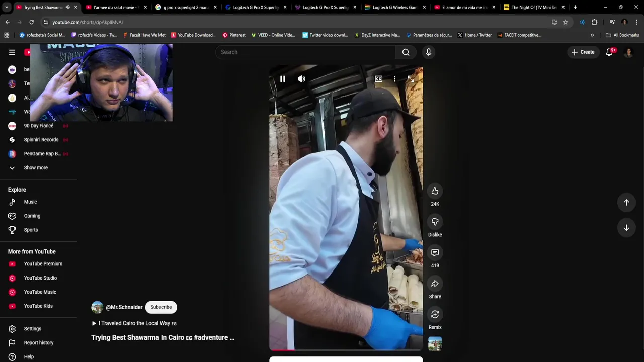This screenshot has width=644, height=362.
Task: Click the Short title 'Trying Best Shawarma In Cairo'
Action: (163, 338)
